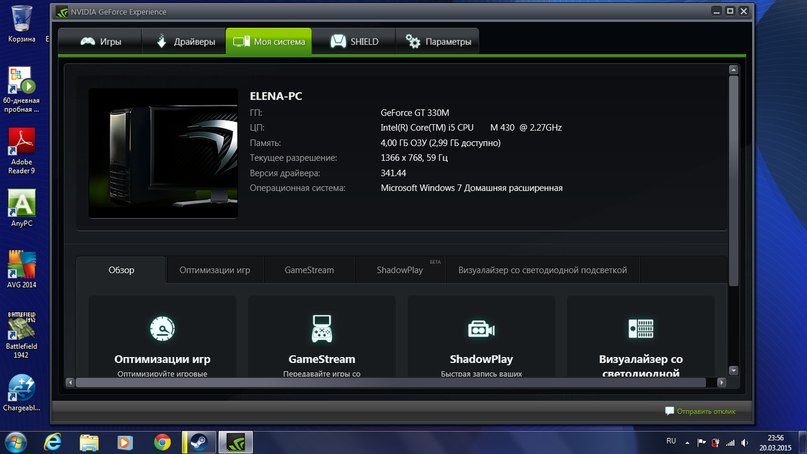Click the feedback speech bubble icon

[669, 411]
